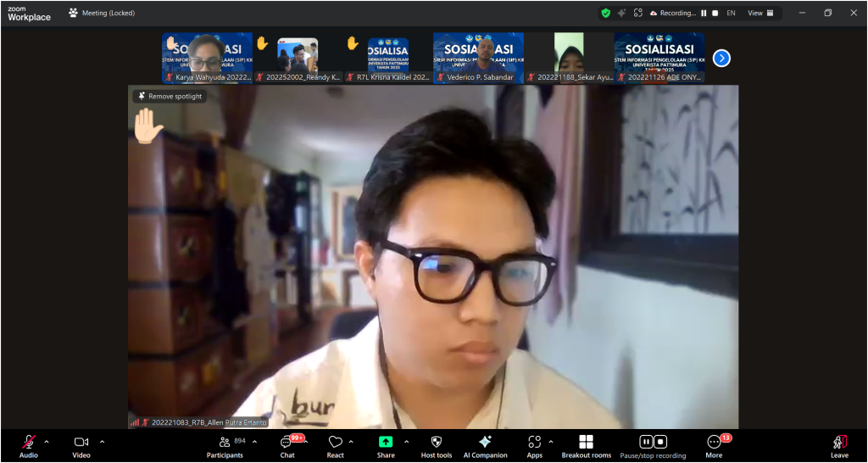Open Host tools shield
Screen dimensions: 868x463
(437, 445)
